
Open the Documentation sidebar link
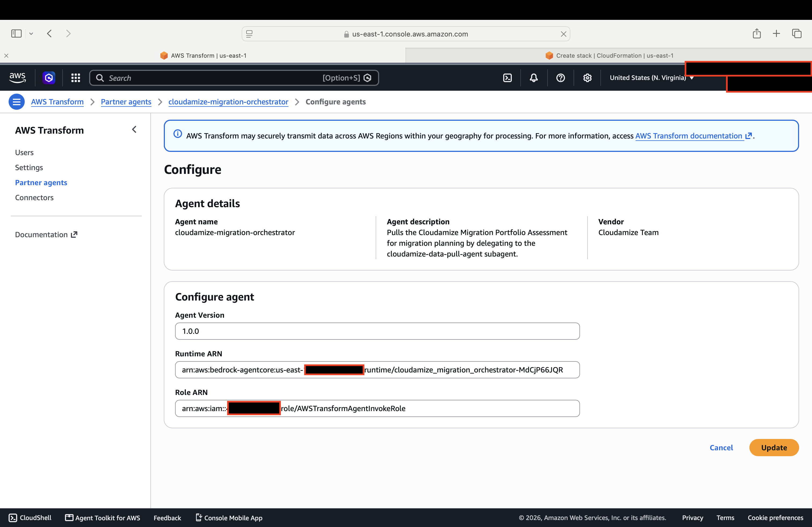(x=46, y=235)
